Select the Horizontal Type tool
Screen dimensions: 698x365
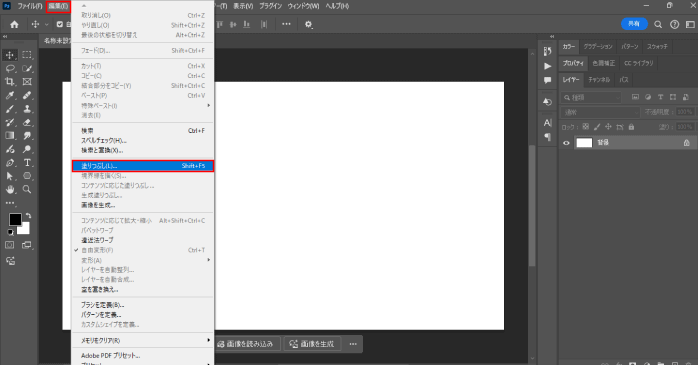click(27, 162)
